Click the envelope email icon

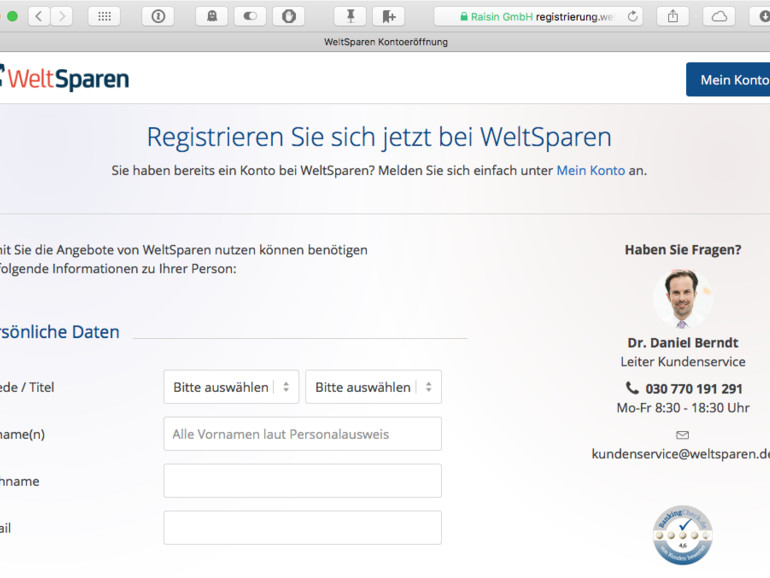[683, 435]
